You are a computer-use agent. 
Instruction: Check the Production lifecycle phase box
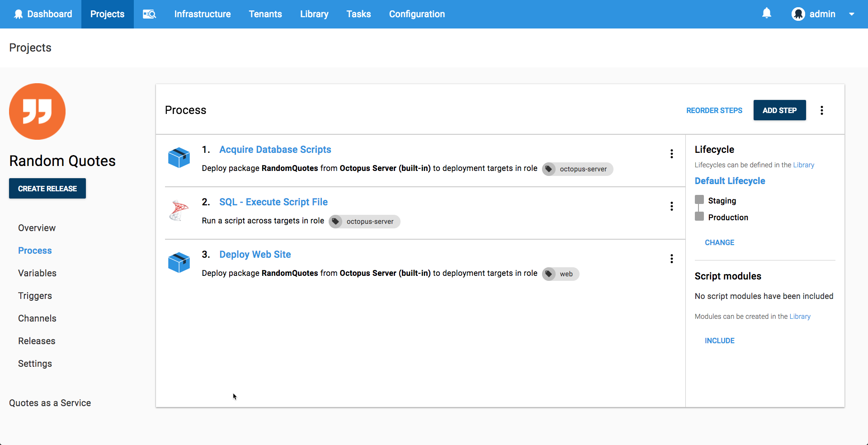point(699,216)
